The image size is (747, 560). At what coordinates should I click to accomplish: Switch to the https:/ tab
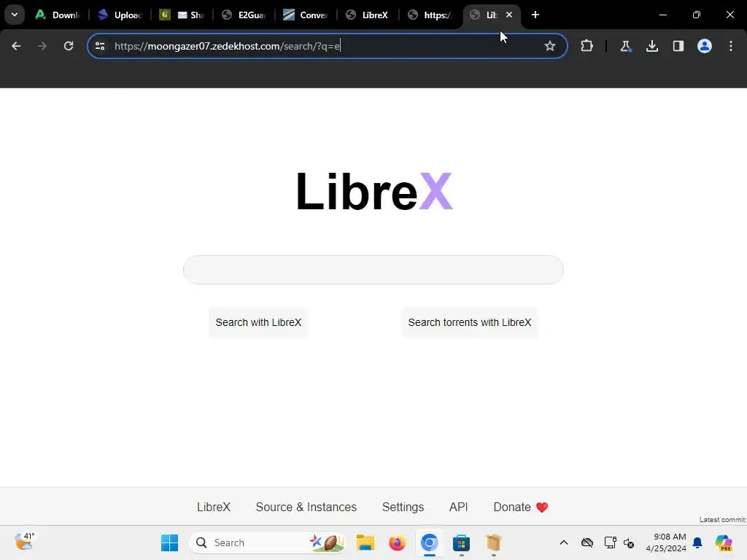[429, 15]
